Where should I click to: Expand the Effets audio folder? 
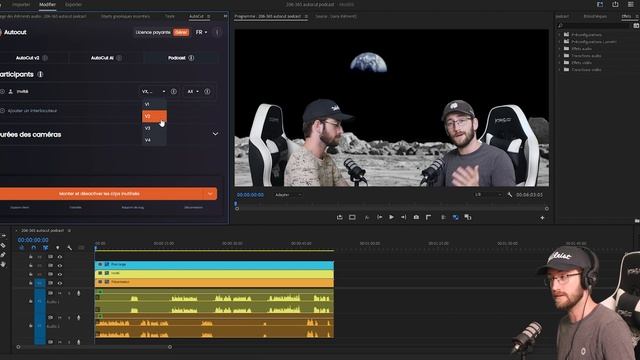pos(560,49)
